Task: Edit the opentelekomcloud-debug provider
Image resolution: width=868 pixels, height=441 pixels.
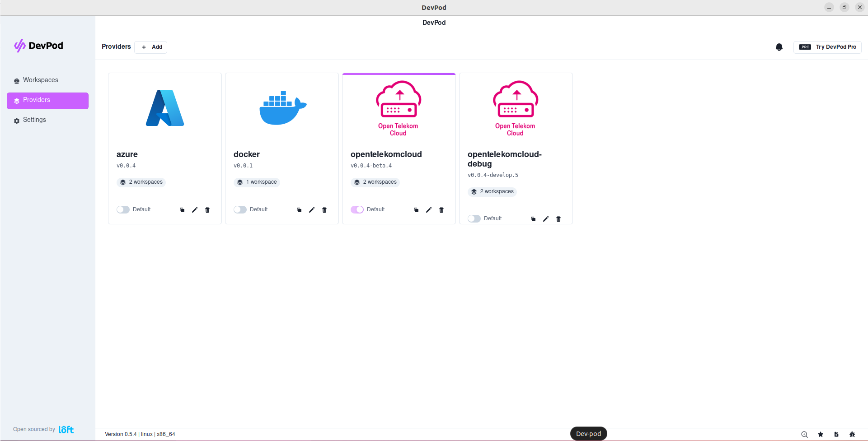Action: tap(546, 219)
